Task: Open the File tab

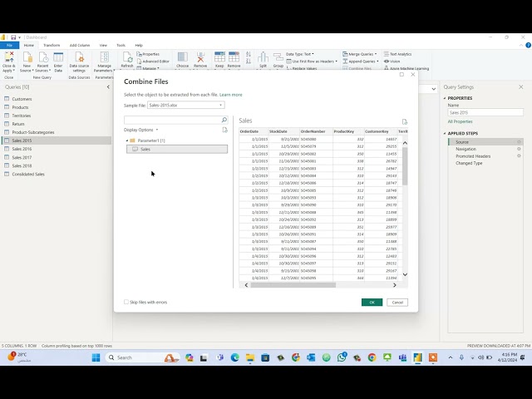Action: (x=9, y=45)
